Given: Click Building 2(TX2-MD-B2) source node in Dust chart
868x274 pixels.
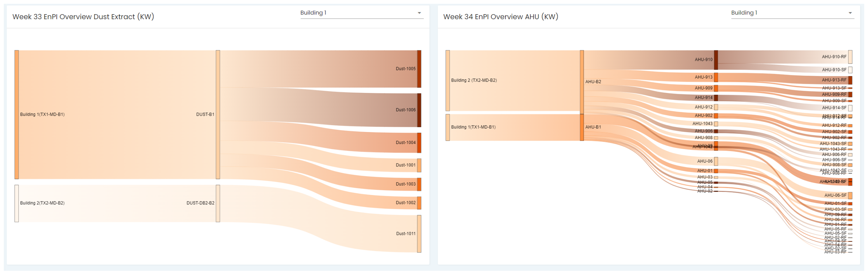Looking at the screenshot, I should pyautogui.click(x=17, y=203).
